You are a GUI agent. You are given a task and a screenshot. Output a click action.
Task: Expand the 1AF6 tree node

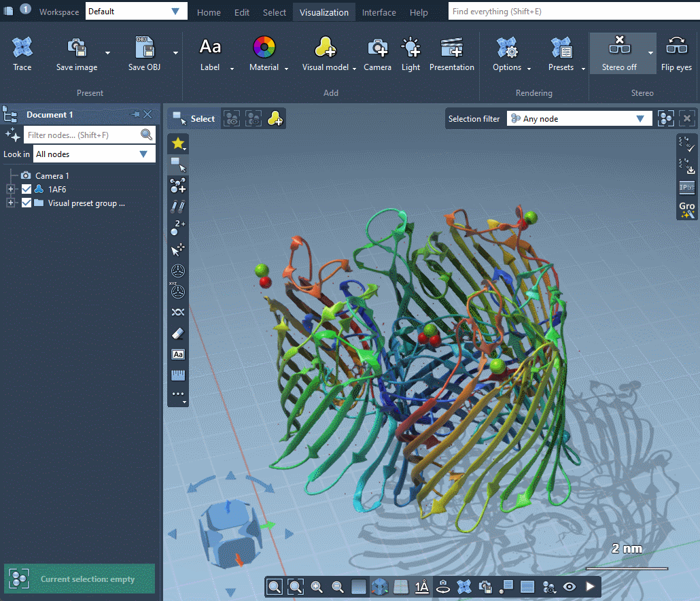(11, 189)
